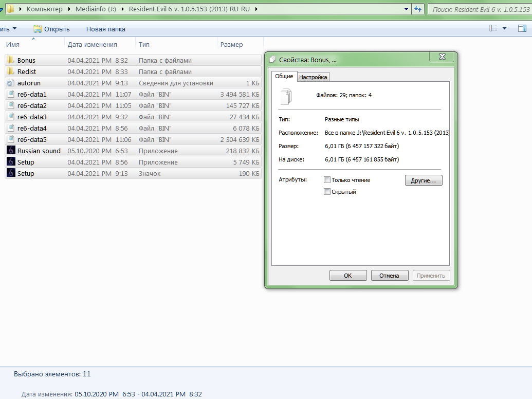Switch to the Настройка tab
This screenshot has height=399, width=532.
pyautogui.click(x=313, y=77)
